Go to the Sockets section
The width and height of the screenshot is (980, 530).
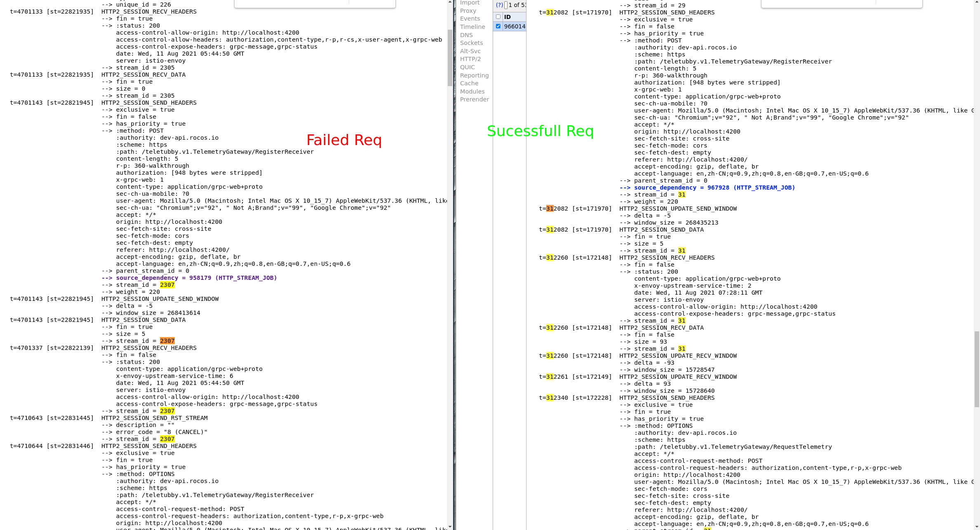coord(471,43)
